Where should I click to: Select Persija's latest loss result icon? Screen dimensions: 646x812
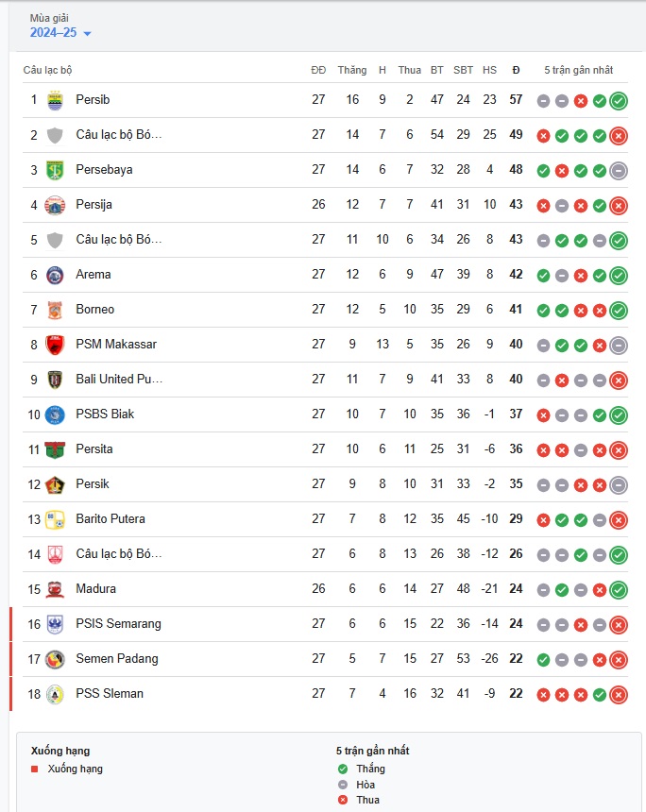619,206
